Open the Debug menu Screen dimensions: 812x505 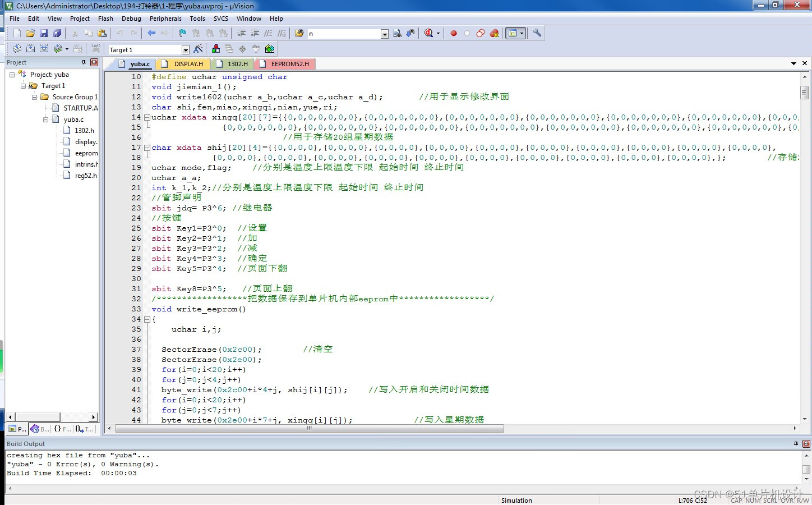point(131,19)
